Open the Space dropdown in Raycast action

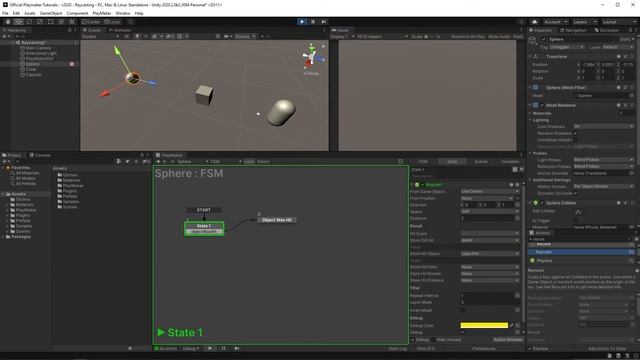tap(489, 211)
